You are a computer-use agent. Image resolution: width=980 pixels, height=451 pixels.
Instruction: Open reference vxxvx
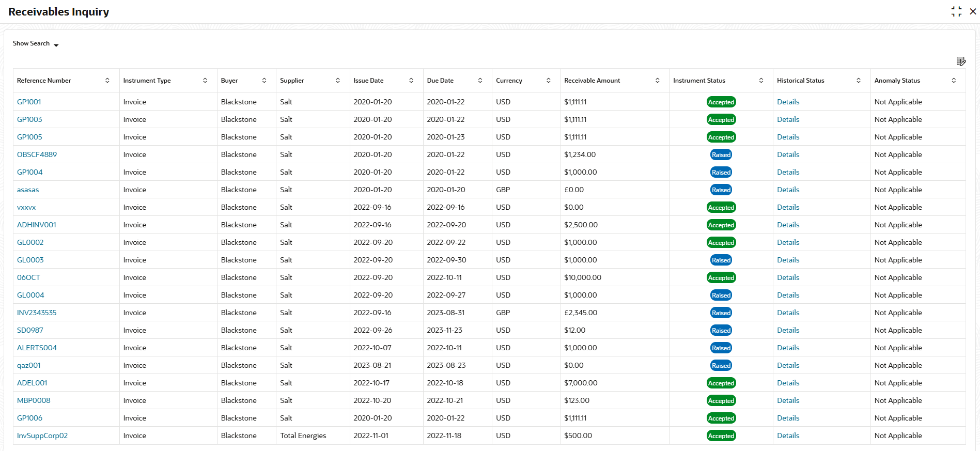(x=26, y=207)
